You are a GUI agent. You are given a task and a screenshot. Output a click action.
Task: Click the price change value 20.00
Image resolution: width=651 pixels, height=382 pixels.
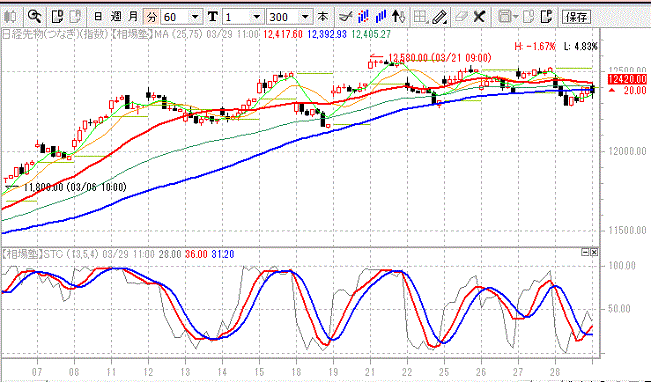[635, 90]
